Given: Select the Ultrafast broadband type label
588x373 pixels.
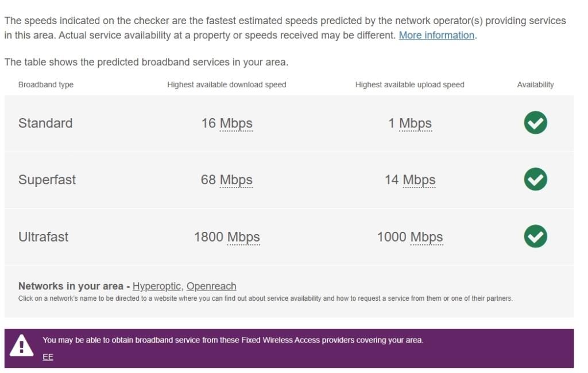Looking at the screenshot, I should click(x=43, y=237).
